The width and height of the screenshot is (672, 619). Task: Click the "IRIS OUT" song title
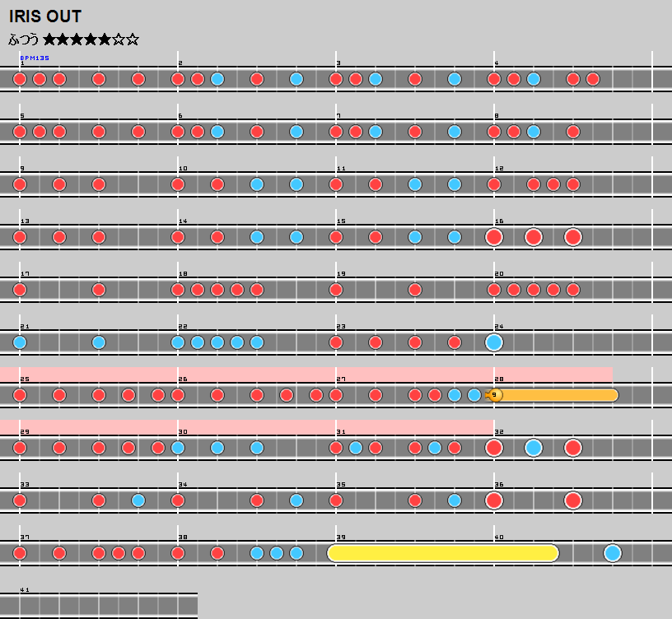pyautogui.click(x=45, y=17)
